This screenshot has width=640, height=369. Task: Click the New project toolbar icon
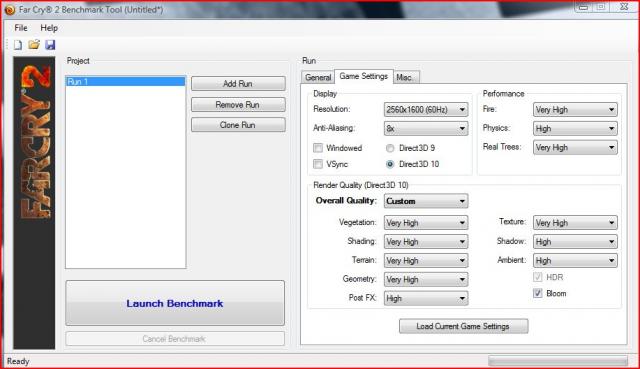(18, 45)
